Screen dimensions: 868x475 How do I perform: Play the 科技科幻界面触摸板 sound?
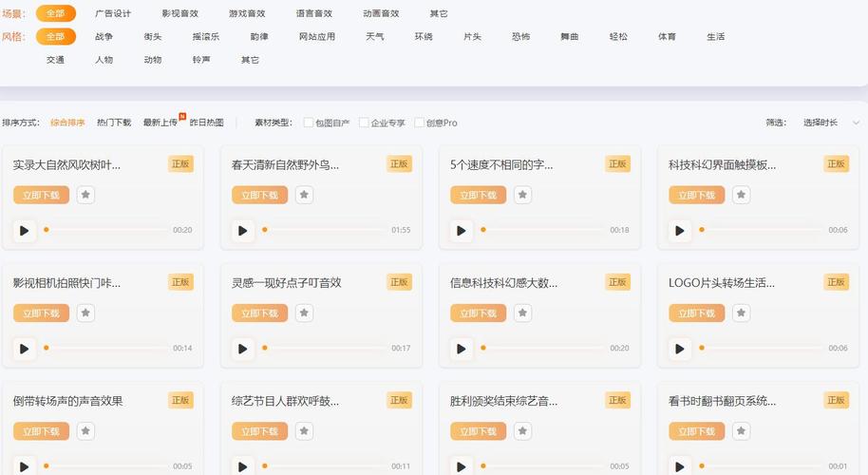(680, 230)
